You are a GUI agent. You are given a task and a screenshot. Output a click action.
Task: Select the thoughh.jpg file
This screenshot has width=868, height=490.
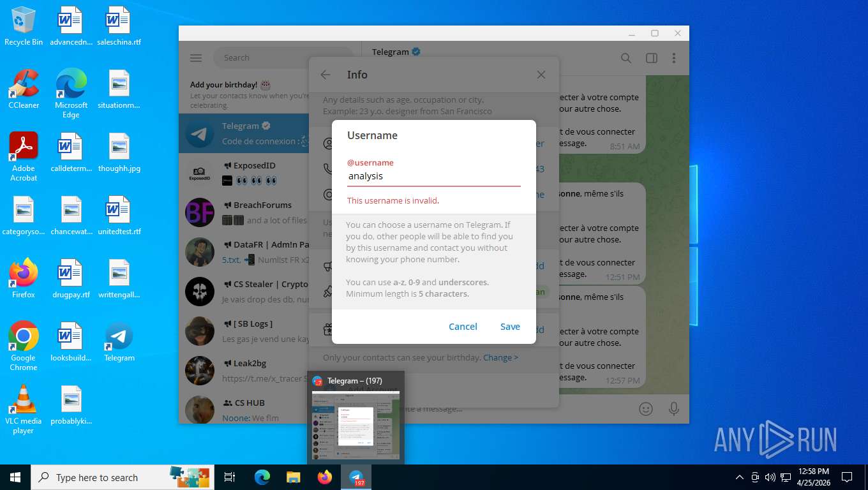click(x=119, y=152)
